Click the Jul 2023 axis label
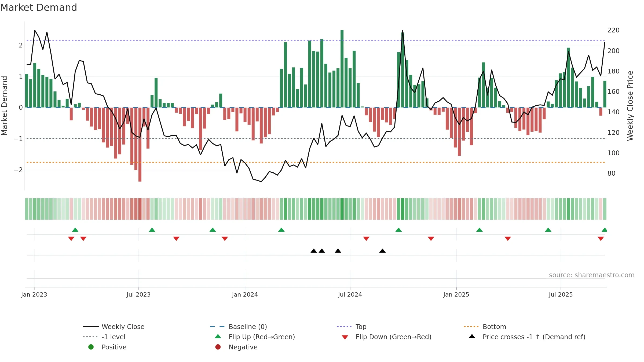The width and height of the screenshot is (644, 362). click(x=138, y=294)
